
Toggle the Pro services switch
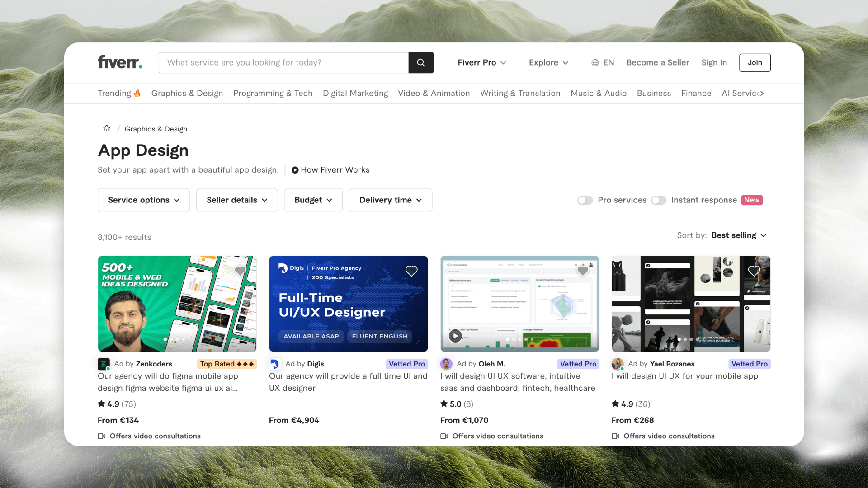[585, 200]
